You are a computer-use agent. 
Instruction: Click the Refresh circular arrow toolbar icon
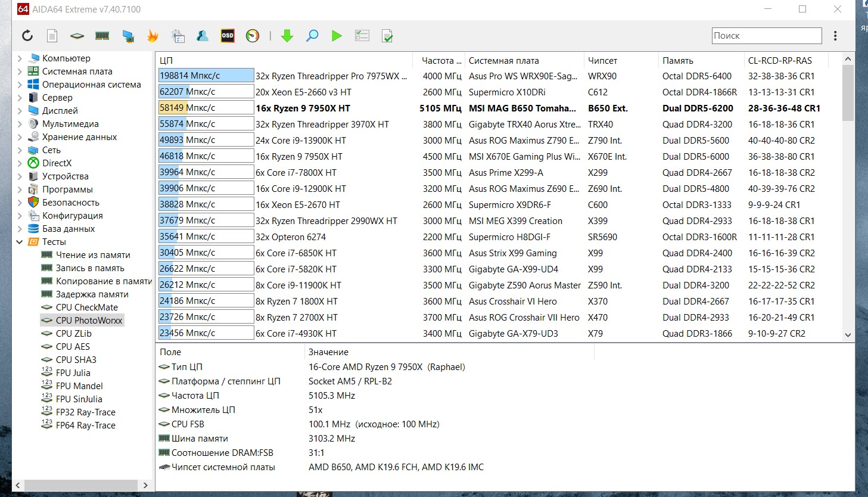(x=27, y=36)
